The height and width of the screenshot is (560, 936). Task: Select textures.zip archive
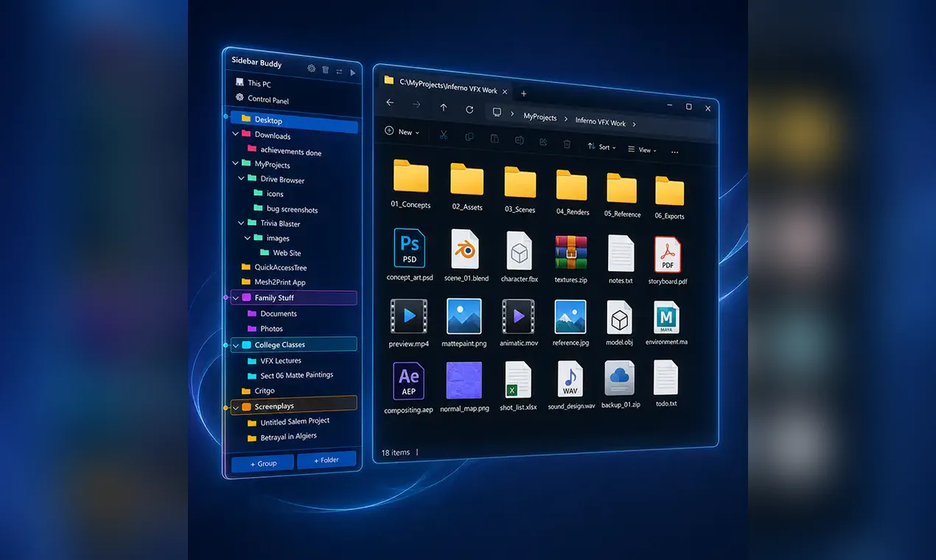coord(571,259)
